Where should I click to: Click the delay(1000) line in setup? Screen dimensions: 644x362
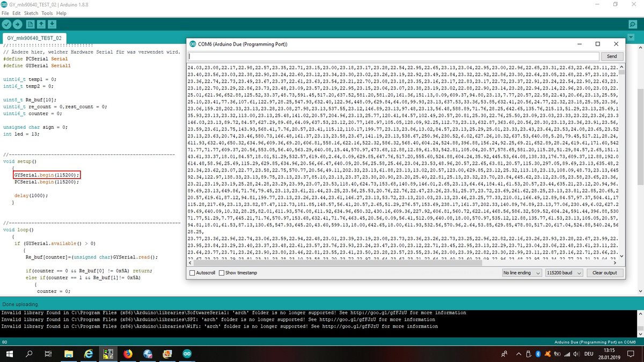pos(31,196)
